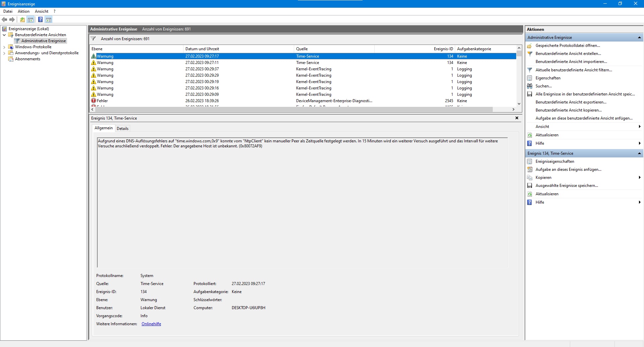This screenshot has width=644, height=347.
Task: Select the DeviceManagement-Enterprise-Diagnosti... Fehler event
Action: 303,101
